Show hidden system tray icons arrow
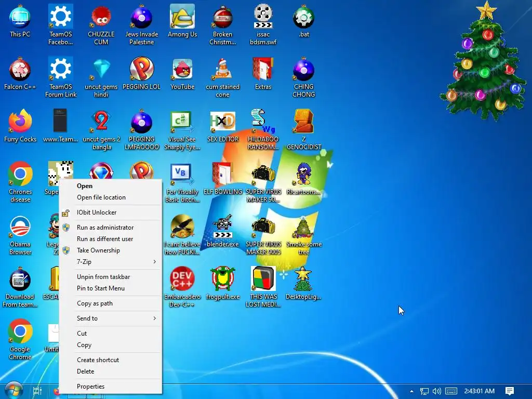This screenshot has height=399, width=532. [411, 391]
